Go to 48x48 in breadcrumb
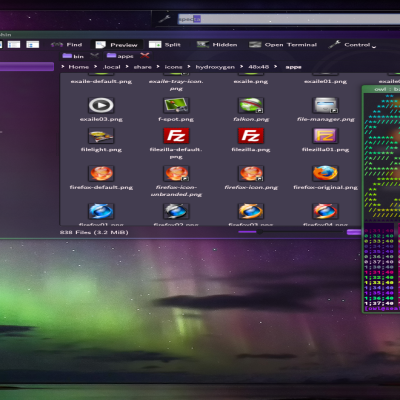This screenshot has height=400, width=400. [x=259, y=67]
